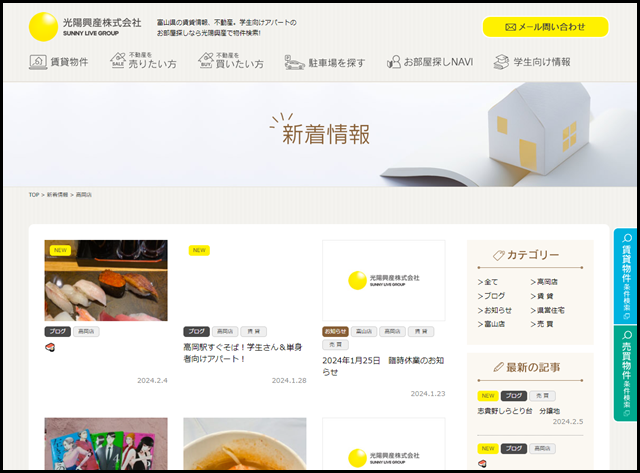Click the 高岡店 tag under the sushi post
The image size is (640, 473).
[86, 332]
